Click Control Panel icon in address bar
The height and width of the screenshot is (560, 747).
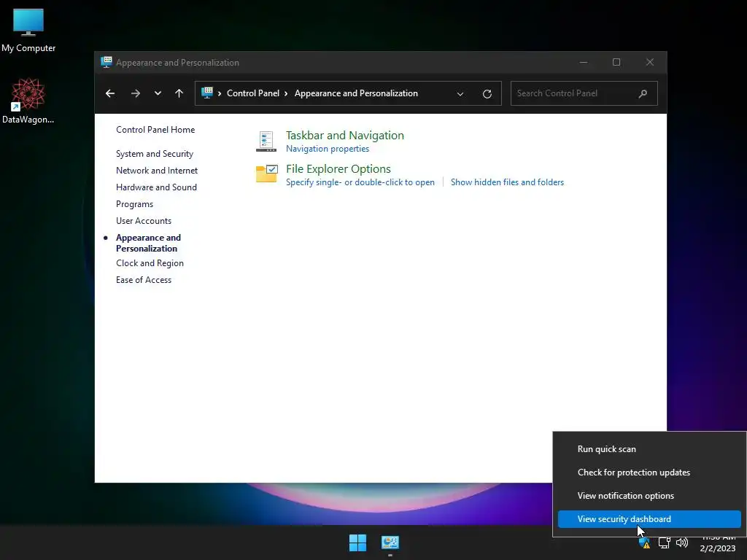206,93
